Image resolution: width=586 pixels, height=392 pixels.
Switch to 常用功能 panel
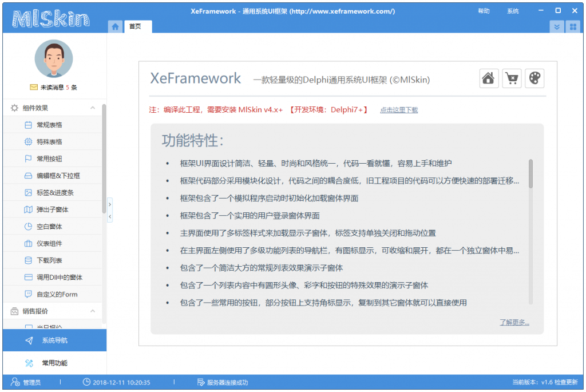[x=54, y=363]
